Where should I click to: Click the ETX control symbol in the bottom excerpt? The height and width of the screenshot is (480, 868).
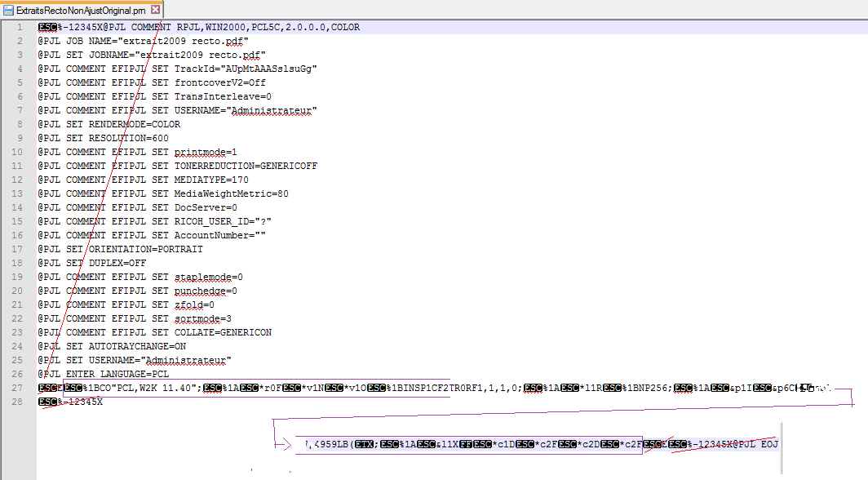(x=364, y=444)
